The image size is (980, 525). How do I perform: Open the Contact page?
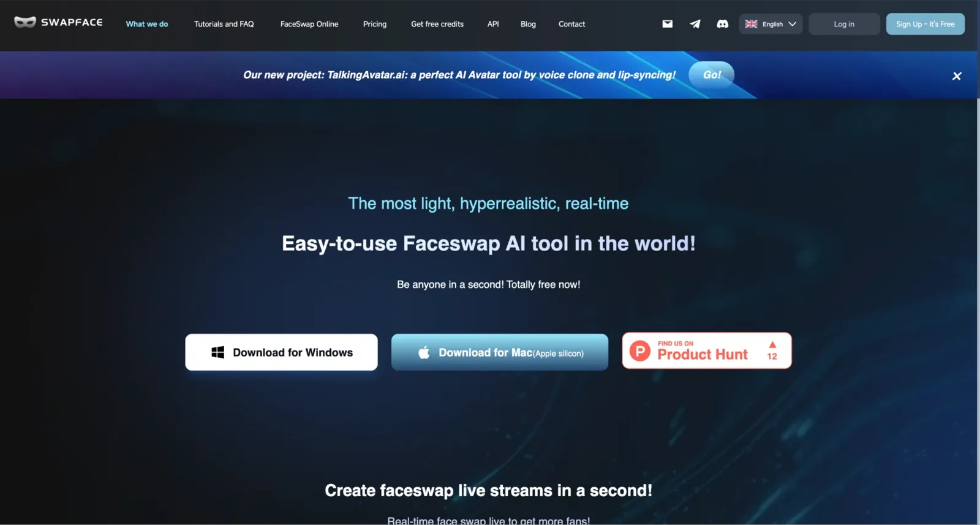coord(572,24)
